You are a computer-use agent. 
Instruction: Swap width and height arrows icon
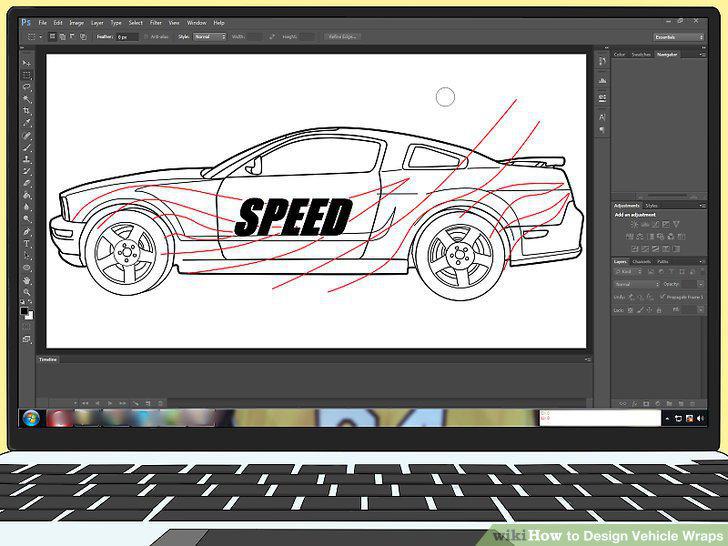click(x=272, y=36)
